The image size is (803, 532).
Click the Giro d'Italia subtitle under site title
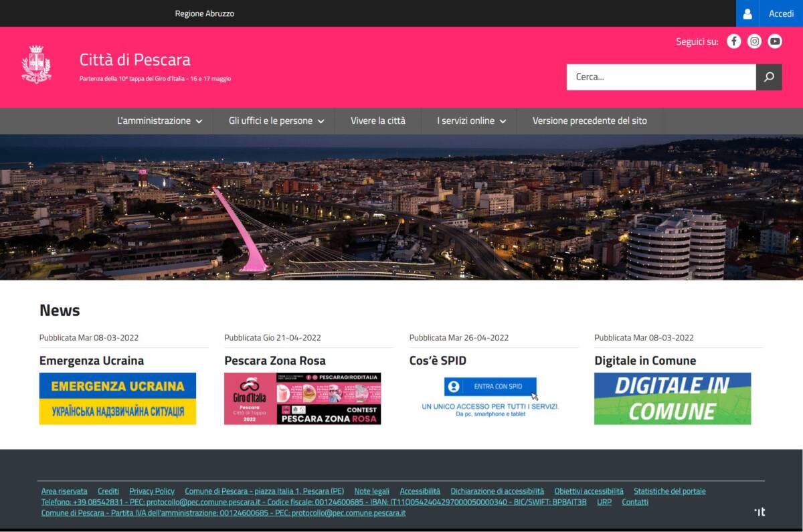pyautogui.click(x=155, y=79)
